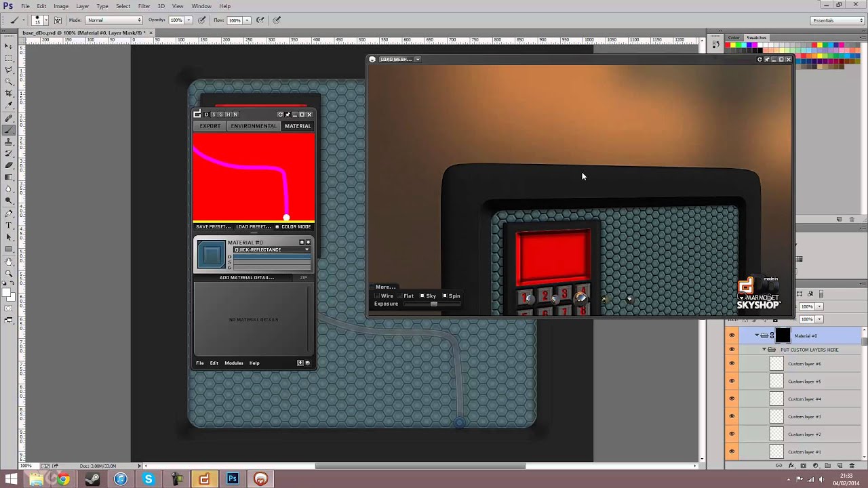Select the Gradient tool
868x488 pixels.
pyautogui.click(x=8, y=178)
